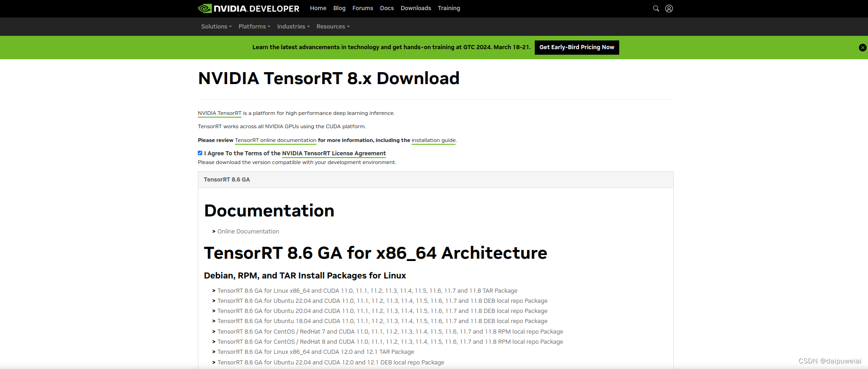Click the NVIDIA Developer logo
The width and height of the screenshot is (868, 369).
tap(248, 8)
